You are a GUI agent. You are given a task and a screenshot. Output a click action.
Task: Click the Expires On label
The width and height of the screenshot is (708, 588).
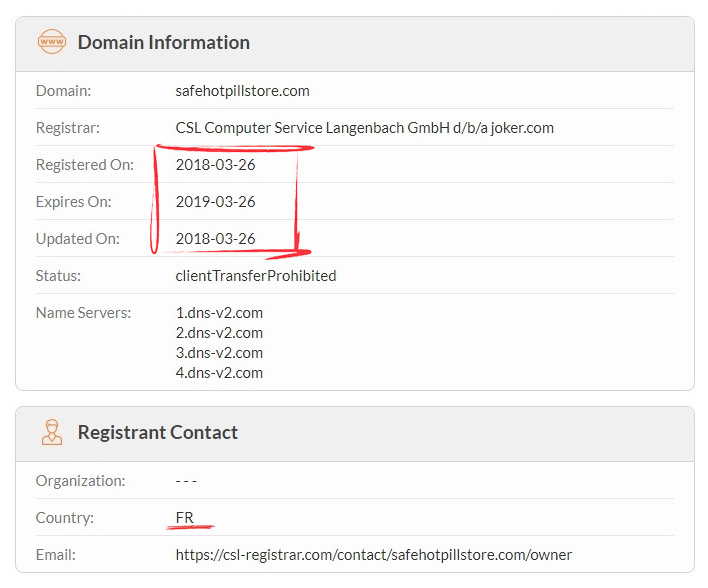[73, 202]
